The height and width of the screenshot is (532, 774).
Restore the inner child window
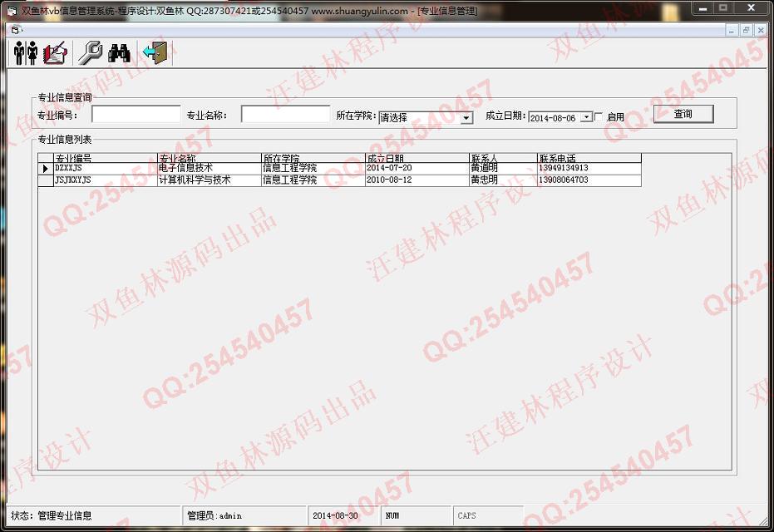pyautogui.click(x=746, y=31)
